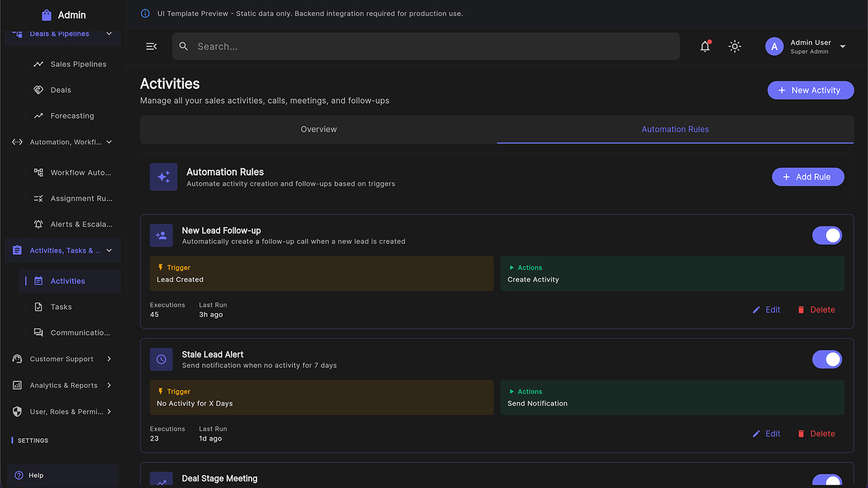Toggle the Deal Stage Meeting rule switch
Image resolution: width=868 pixels, height=488 pixels.
click(827, 481)
